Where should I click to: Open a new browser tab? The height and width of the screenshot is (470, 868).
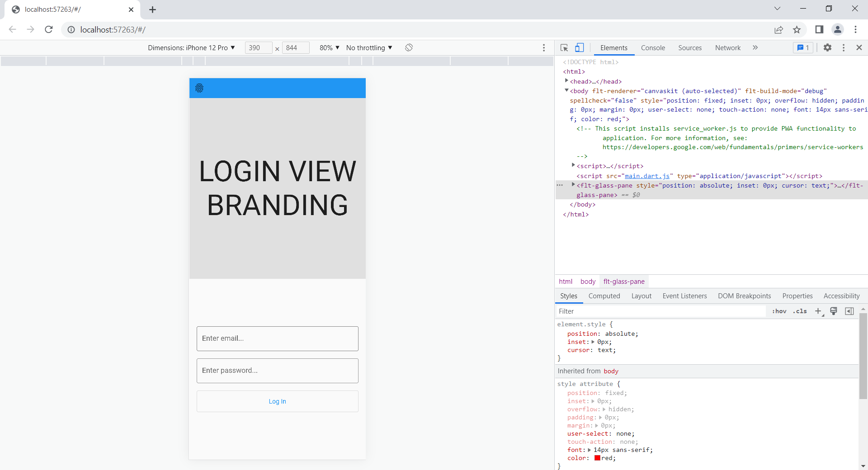click(152, 9)
